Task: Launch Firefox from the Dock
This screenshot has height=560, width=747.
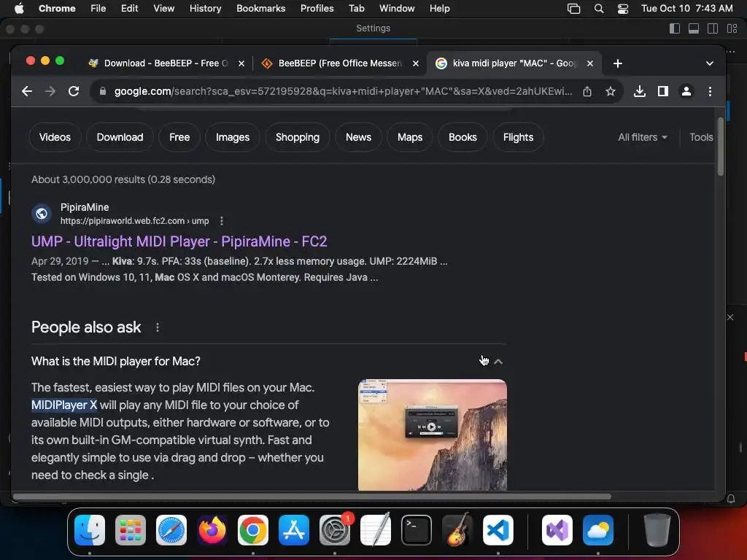Action: coord(212,530)
